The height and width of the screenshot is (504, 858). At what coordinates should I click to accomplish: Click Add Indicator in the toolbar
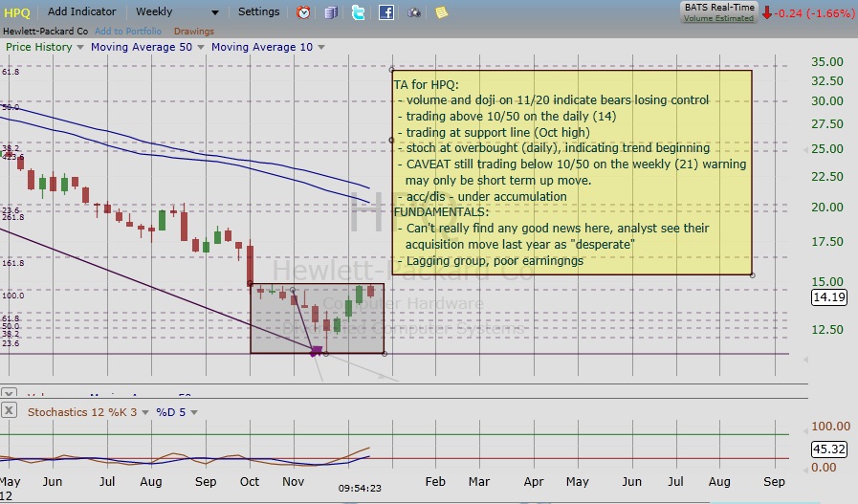pos(82,12)
